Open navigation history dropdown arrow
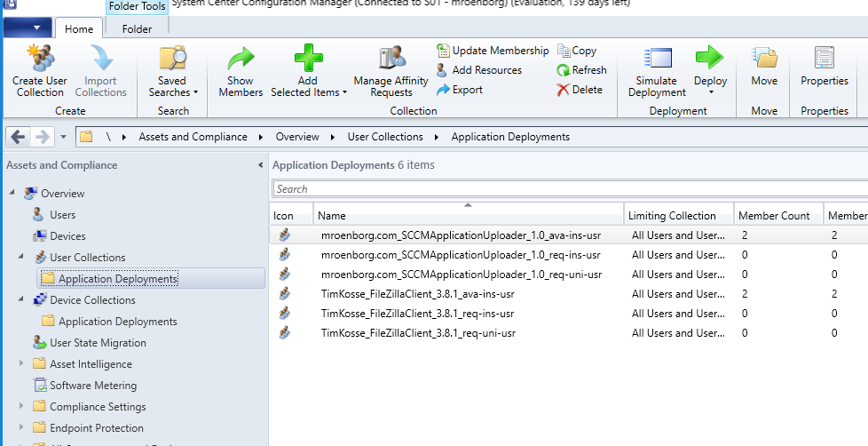The width and height of the screenshot is (868, 446). pos(63,137)
